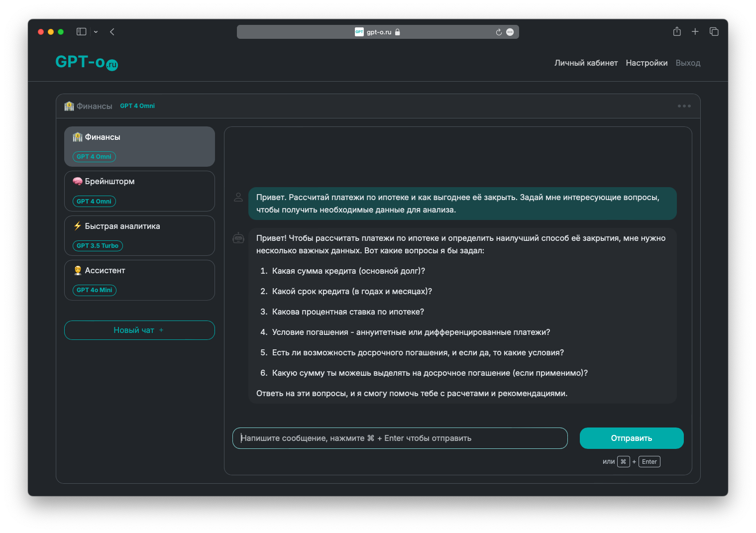Click the bank icon in sidebar Финансы card

pos(78,137)
